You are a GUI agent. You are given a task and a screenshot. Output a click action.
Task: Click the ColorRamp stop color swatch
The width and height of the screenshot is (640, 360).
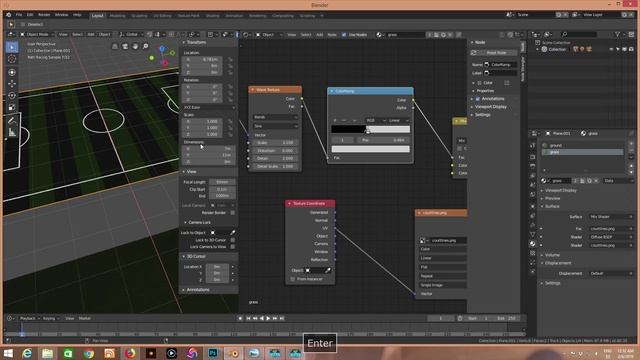click(x=370, y=149)
